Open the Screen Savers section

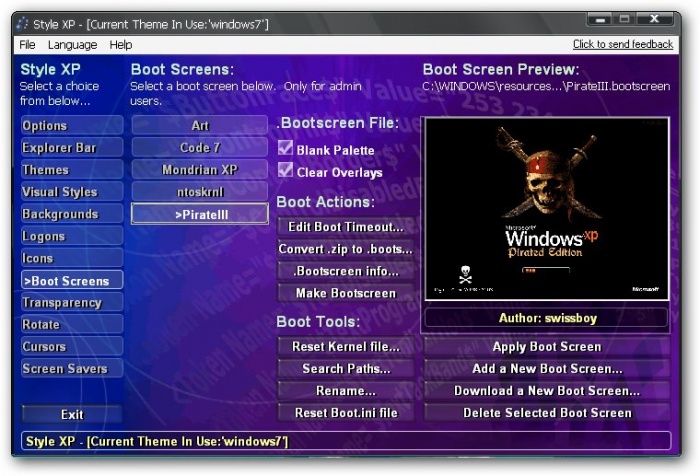72,368
